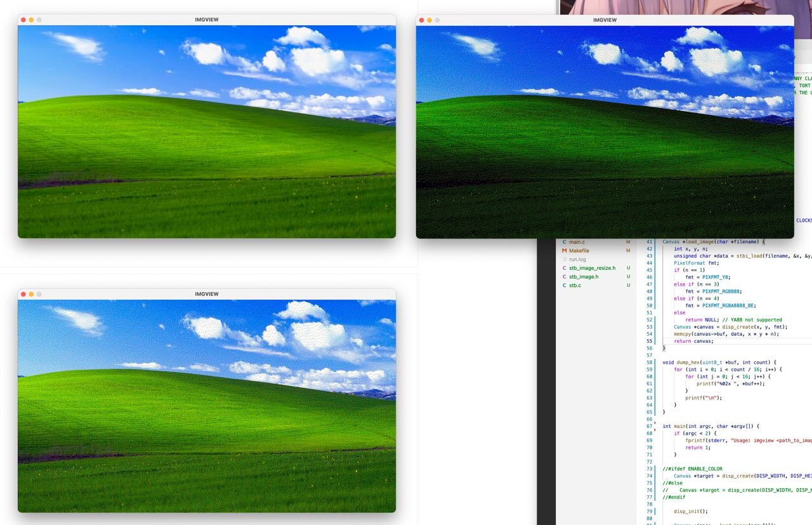Select run.log in the file explorer
The height and width of the screenshot is (525, 812).
[x=577, y=260]
